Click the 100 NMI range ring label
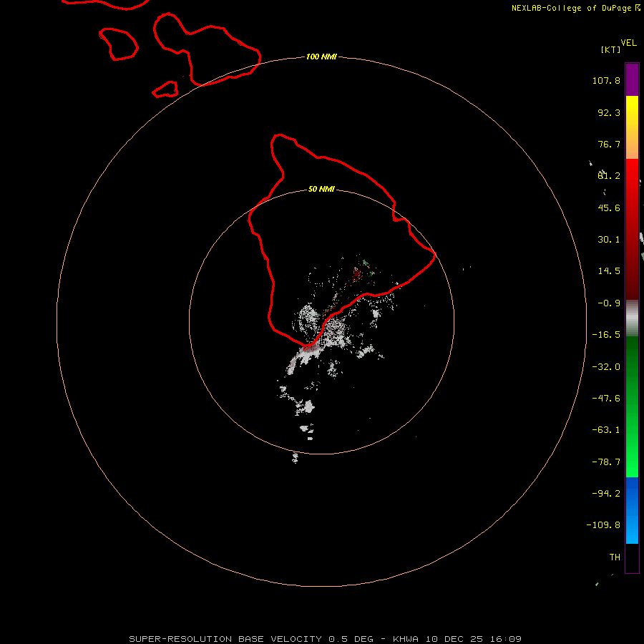The image size is (644, 644). [321, 57]
